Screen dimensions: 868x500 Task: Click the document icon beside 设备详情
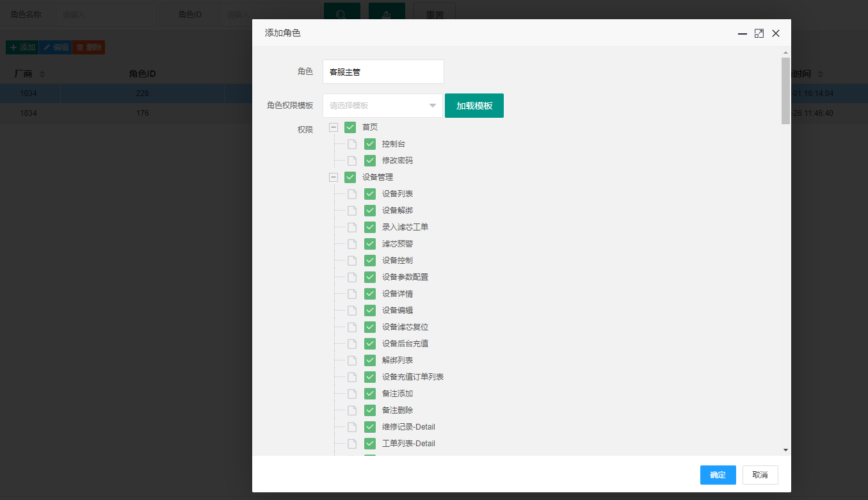coord(352,294)
